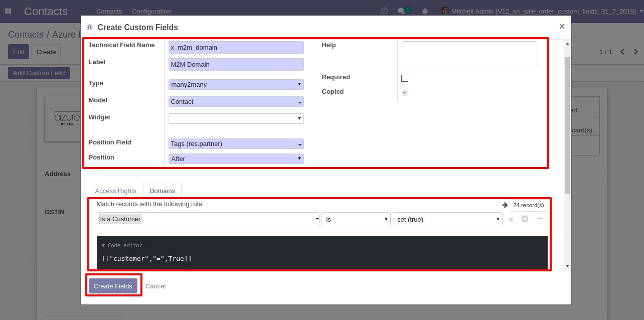Click the dialog vertical scrollbar thumb
The image size is (644, 320).
(567, 125)
